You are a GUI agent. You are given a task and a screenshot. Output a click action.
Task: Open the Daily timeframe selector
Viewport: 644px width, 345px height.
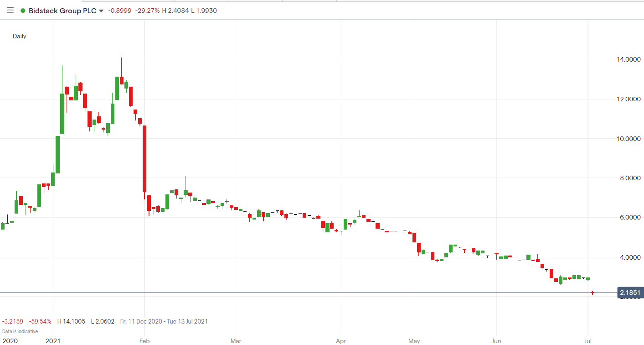click(19, 36)
